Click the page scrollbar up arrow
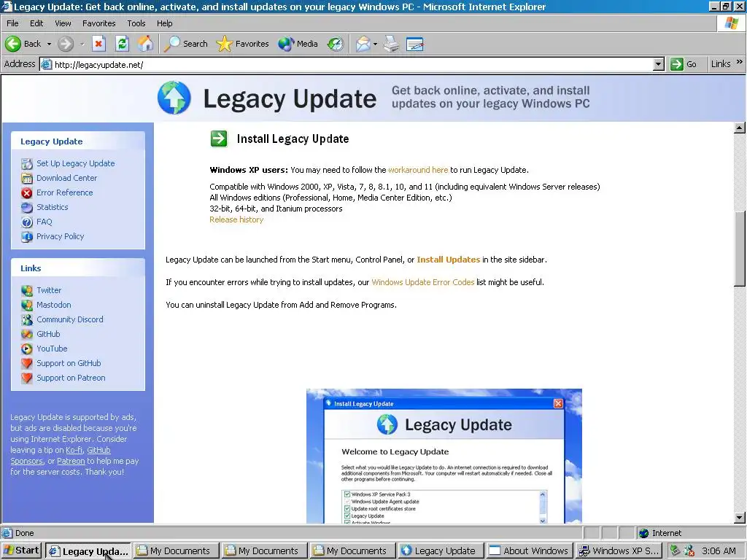The image size is (747, 560). point(740,128)
